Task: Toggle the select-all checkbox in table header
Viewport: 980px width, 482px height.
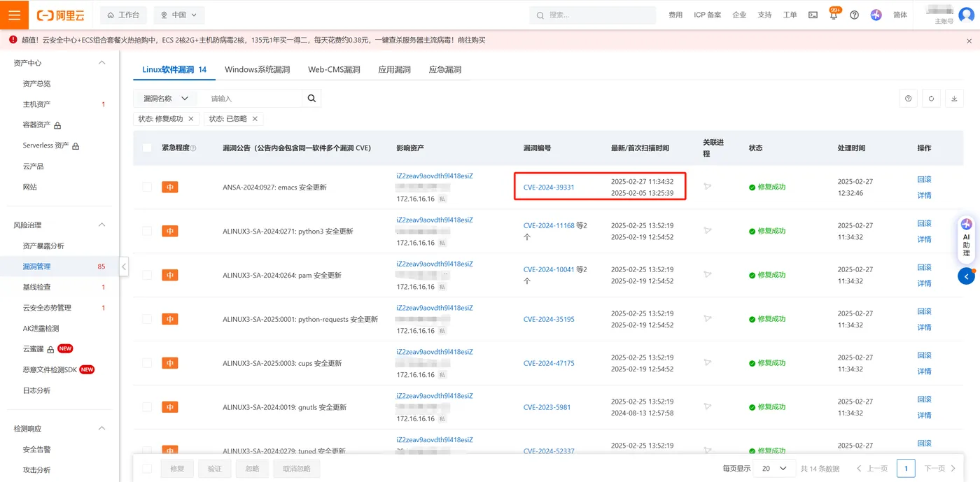Action: coord(147,148)
